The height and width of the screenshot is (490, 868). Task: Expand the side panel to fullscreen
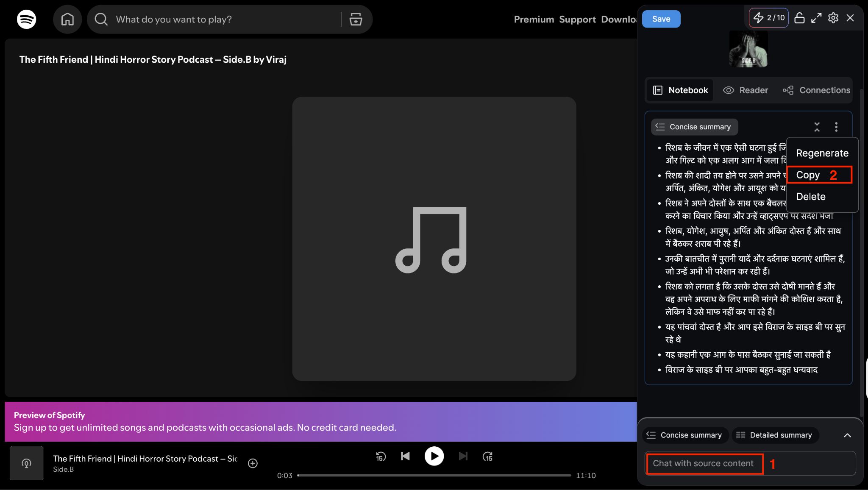(816, 18)
